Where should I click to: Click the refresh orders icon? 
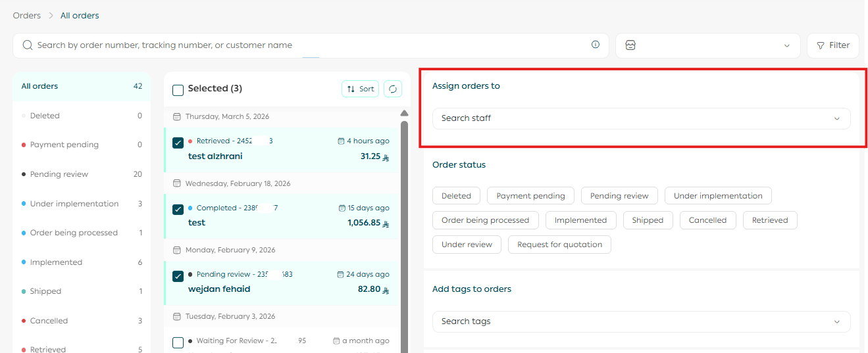(393, 89)
